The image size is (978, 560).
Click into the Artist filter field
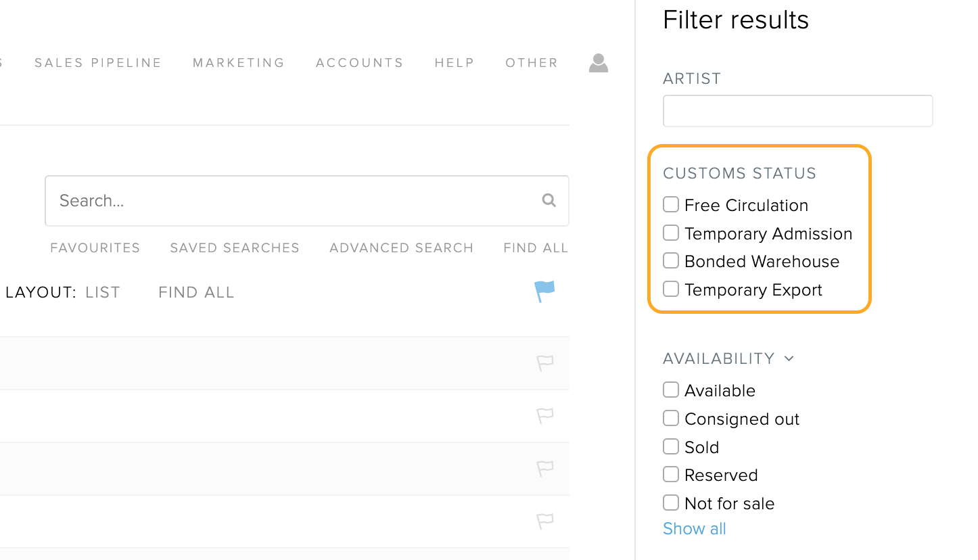click(x=798, y=111)
